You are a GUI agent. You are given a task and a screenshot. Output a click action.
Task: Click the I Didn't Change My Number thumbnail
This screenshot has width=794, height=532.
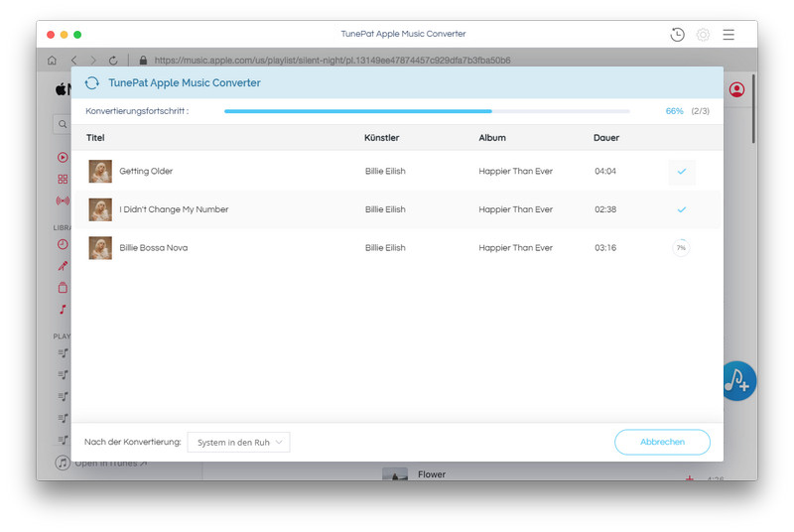[x=100, y=209]
